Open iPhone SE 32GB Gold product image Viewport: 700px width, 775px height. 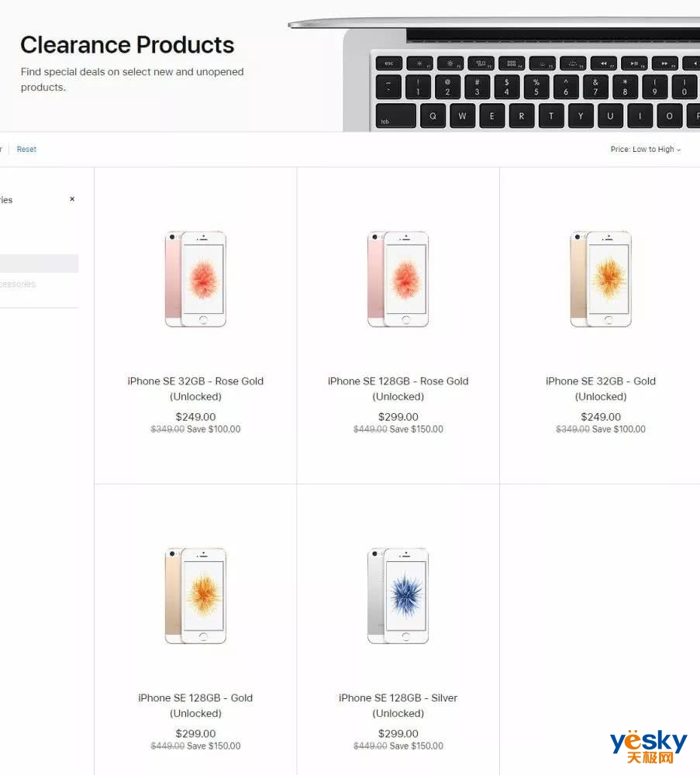click(601, 279)
